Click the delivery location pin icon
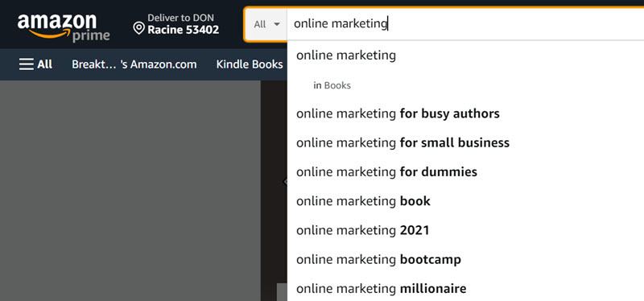Image resolution: width=644 pixels, height=301 pixels. click(139, 28)
